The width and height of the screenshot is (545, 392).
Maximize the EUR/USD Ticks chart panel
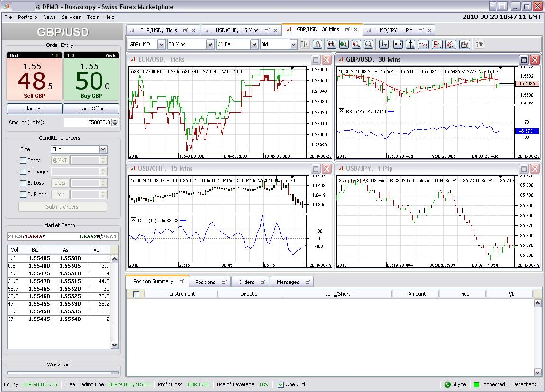pos(316,60)
